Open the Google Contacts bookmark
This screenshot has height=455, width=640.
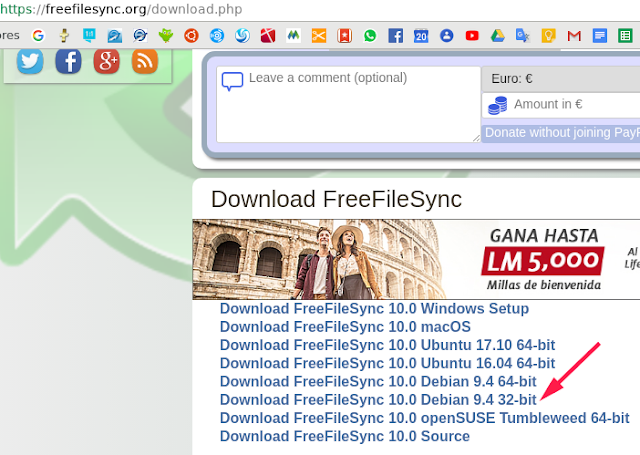447,36
